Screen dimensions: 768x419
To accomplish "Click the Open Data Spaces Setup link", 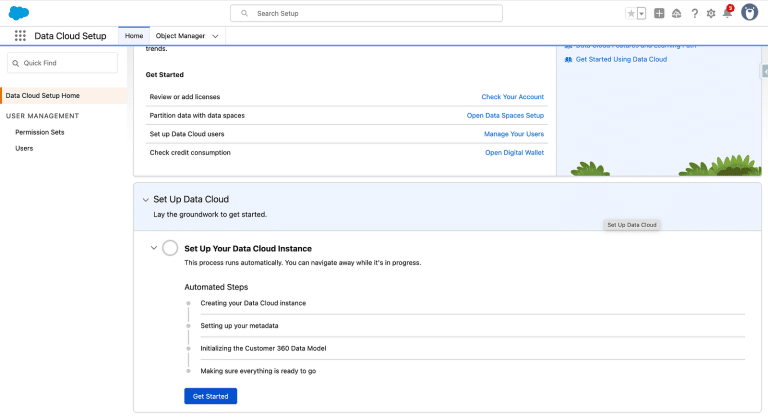I will (505, 116).
